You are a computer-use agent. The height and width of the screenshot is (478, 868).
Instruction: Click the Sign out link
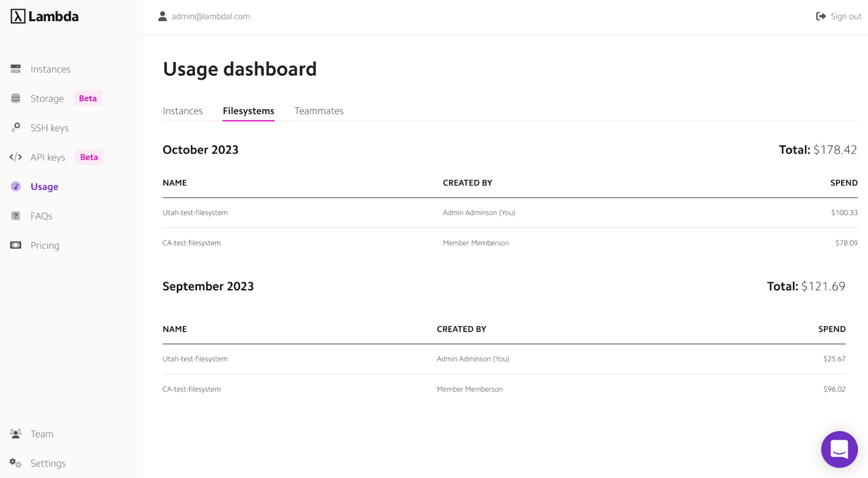click(x=845, y=16)
